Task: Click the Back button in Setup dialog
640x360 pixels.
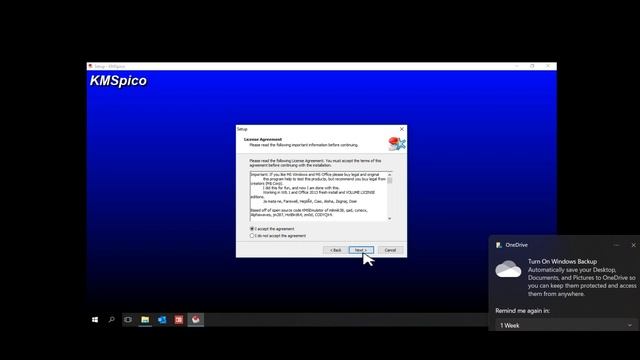Action: click(336, 250)
